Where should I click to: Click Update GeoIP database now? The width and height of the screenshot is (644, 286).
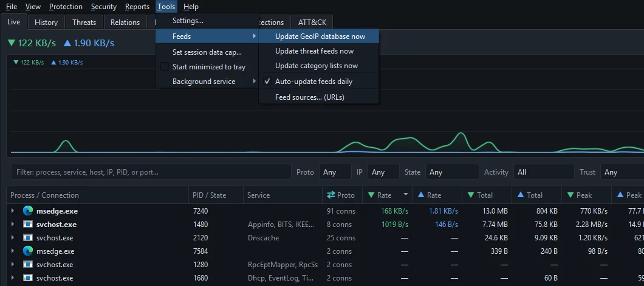click(319, 37)
